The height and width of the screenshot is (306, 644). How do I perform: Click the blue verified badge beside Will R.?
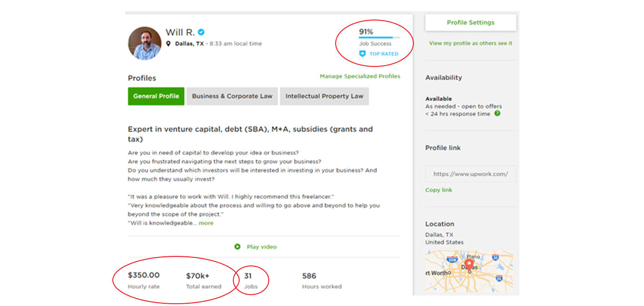point(201,32)
